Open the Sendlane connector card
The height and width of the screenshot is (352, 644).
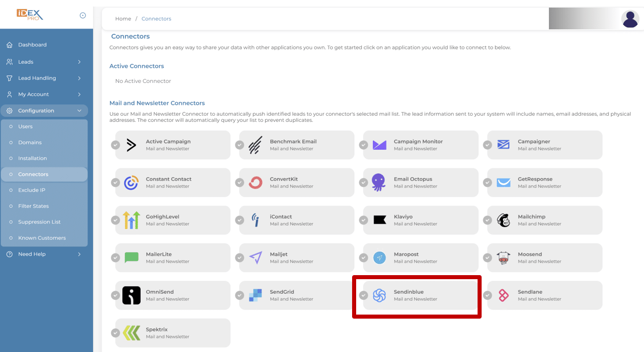[x=545, y=295]
